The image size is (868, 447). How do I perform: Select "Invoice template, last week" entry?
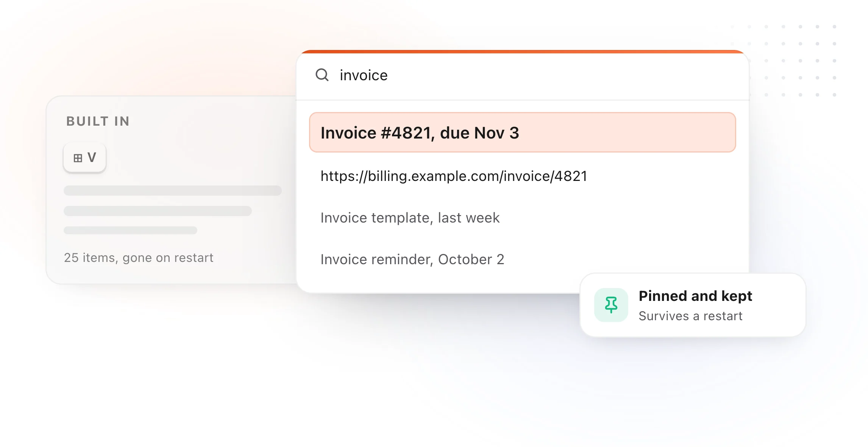(x=522, y=218)
